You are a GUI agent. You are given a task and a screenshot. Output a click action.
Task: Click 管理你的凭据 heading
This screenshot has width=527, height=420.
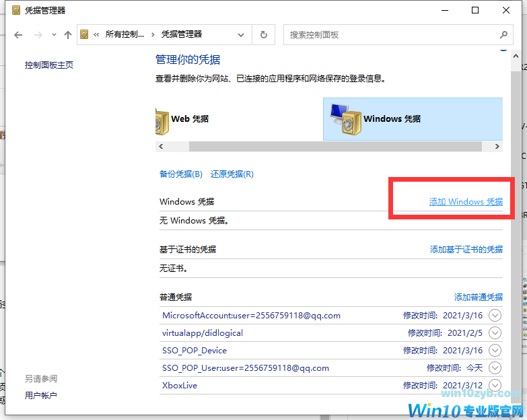coord(188,60)
